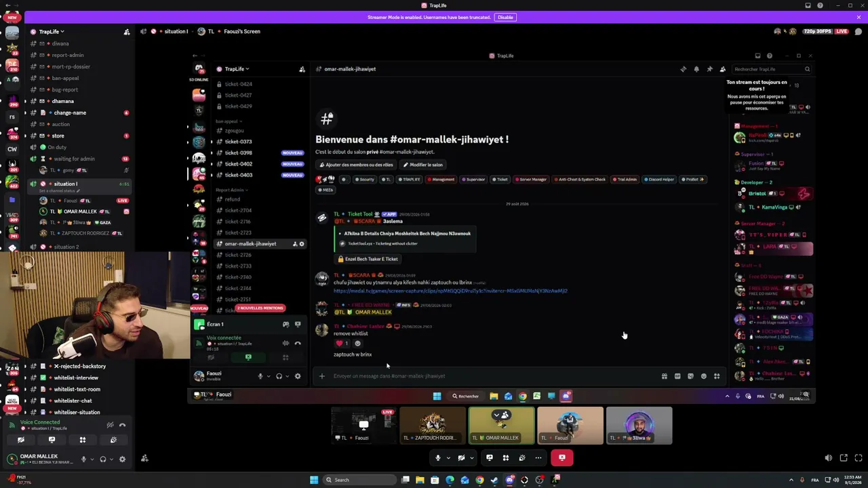This screenshot has width=868, height=488.
Task: Click Set a channel status under situation I
Action: click(60, 190)
